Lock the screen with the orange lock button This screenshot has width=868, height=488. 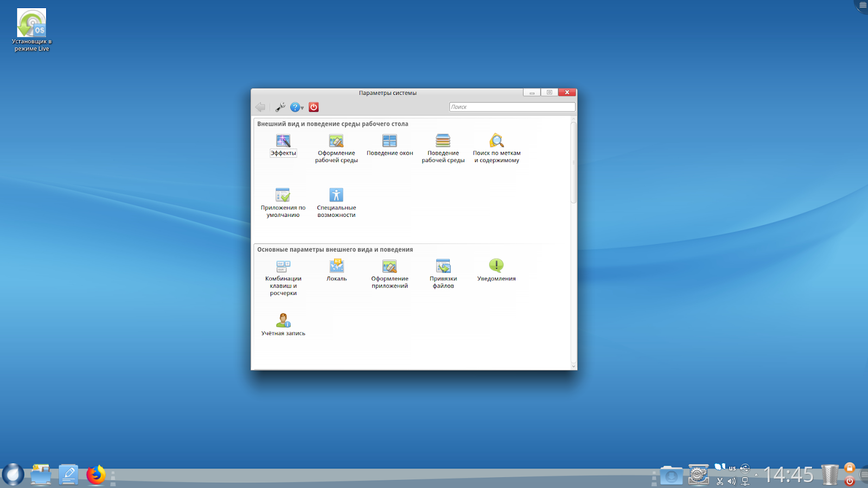(x=850, y=468)
